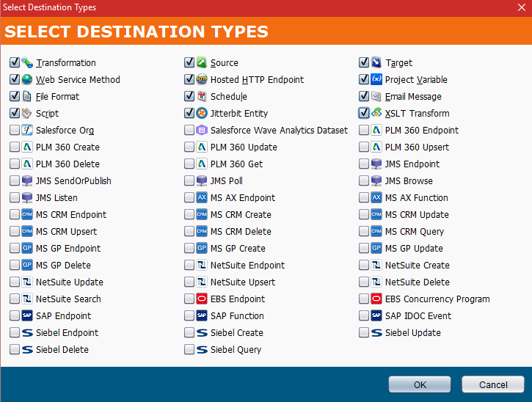The height and width of the screenshot is (402, 532).
Task: Enable the Salesforce Org checkbox
Action: click(15, 131)
